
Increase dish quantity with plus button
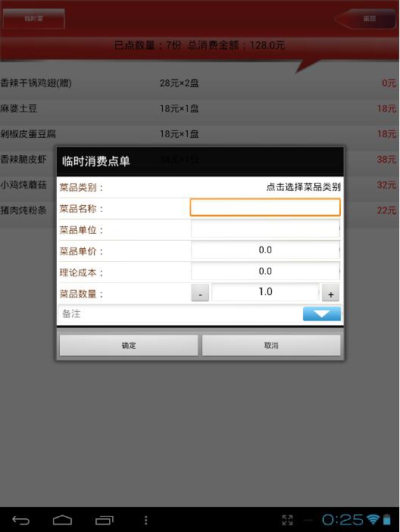pyautogui.click(x=330, y=292)
